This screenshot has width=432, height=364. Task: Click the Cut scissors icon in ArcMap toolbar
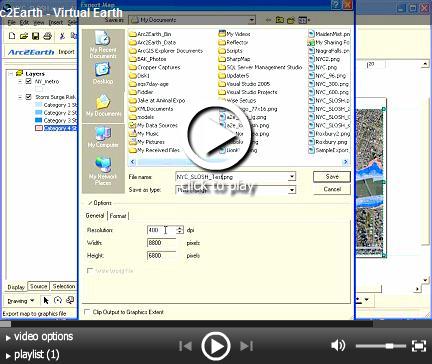[62, 36]
